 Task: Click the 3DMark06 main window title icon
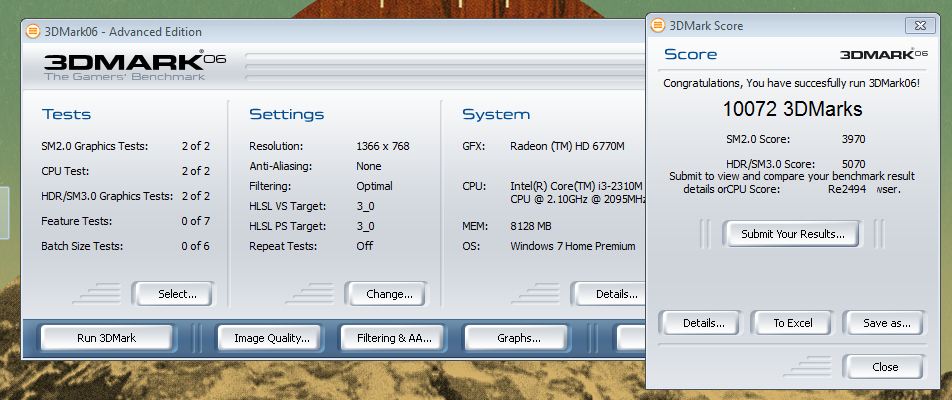(x=33, y=32)
